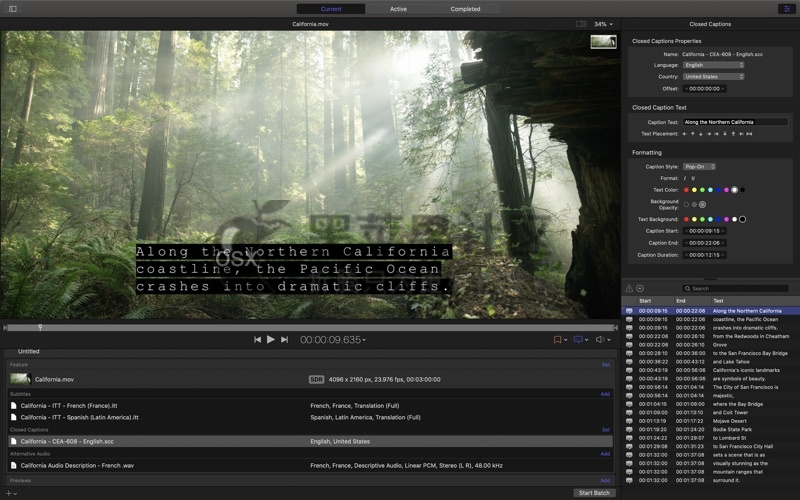This screenshot has width=800, height=500.
Task: Select the 'and Coit Tower' caption row
Action: coord(710,412)
